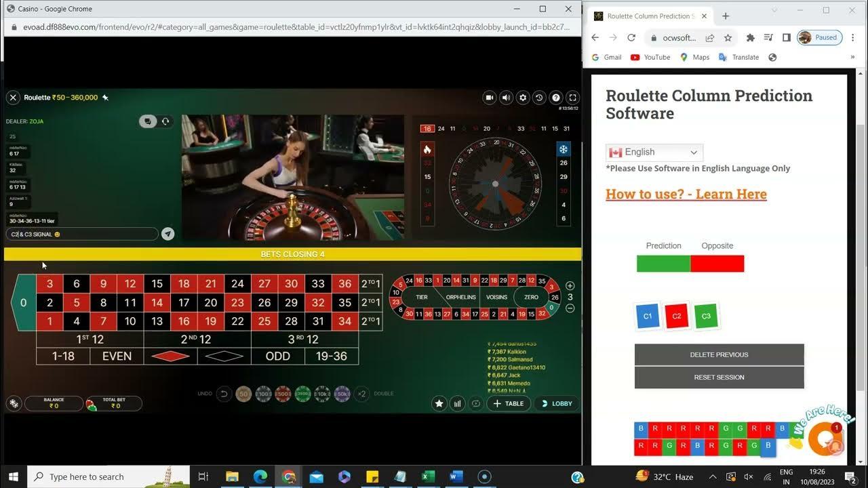This screenshot has height=488, width=868.
Task: Click the Windows Start button
Action: point(14,476)
